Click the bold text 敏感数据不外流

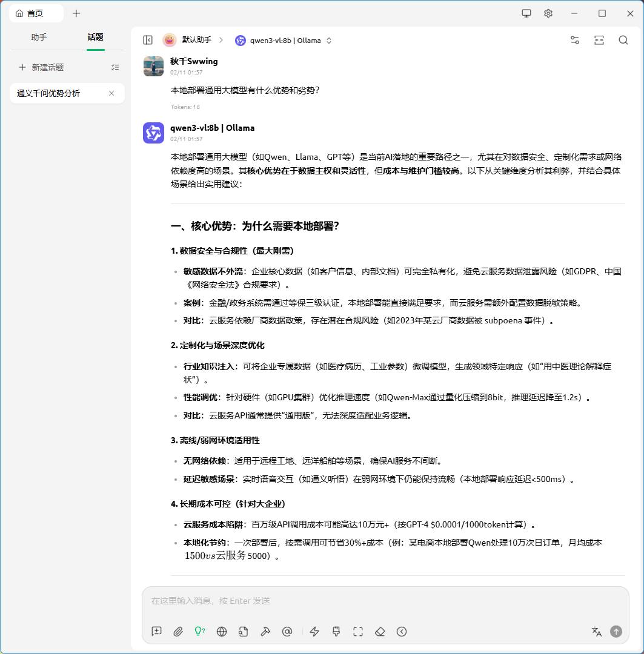(213, 271)
